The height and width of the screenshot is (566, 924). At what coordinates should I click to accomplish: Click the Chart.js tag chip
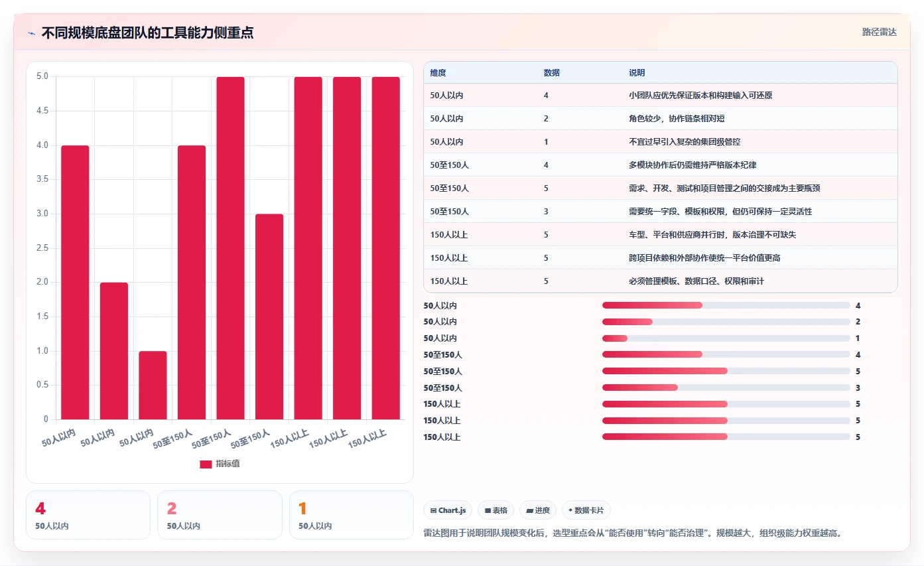click(x=448, y=510)
